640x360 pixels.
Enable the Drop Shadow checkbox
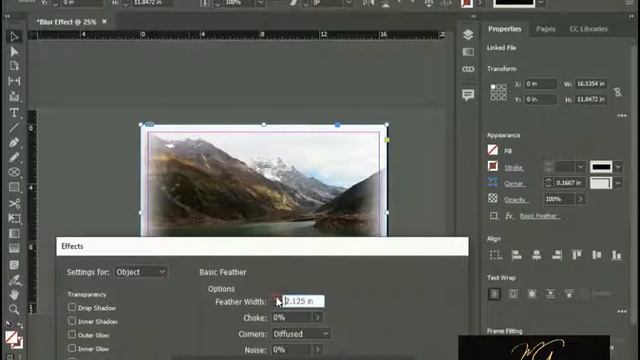(72, 307)
